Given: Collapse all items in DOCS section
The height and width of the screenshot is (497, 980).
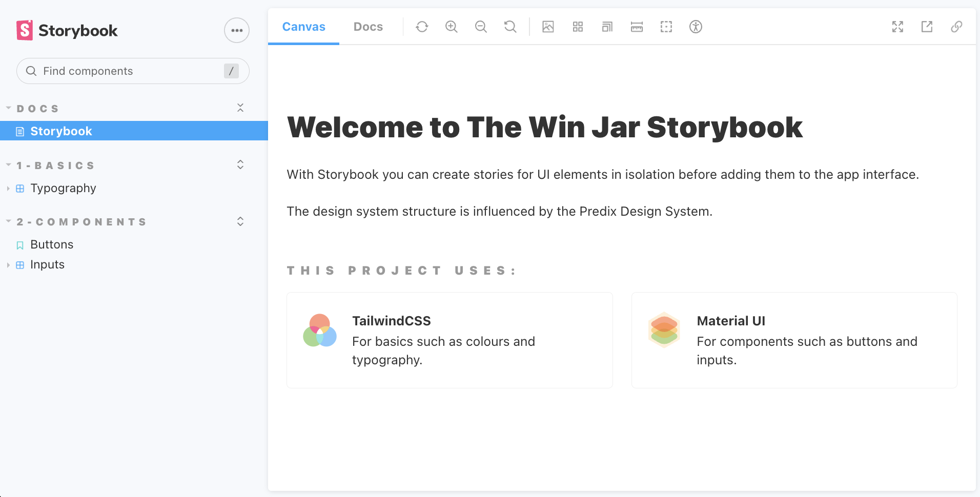Looking at the screenshot, I should 240,108.
